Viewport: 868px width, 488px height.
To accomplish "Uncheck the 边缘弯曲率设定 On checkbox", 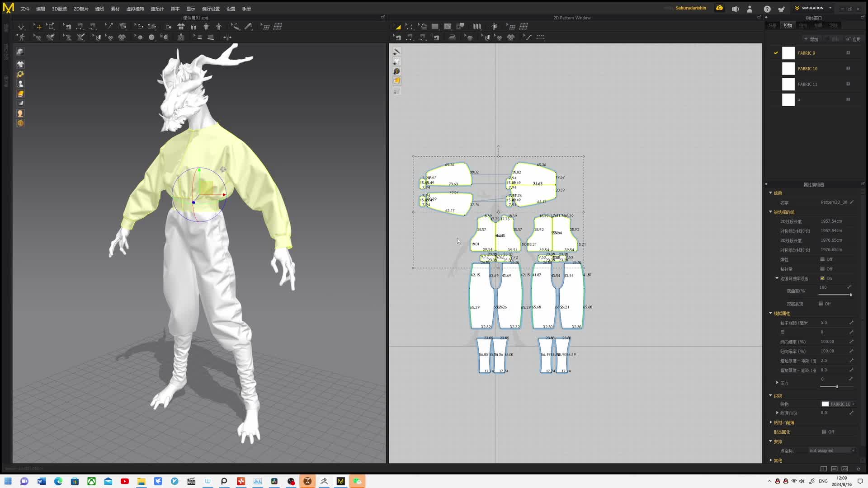I will point(822,278).
